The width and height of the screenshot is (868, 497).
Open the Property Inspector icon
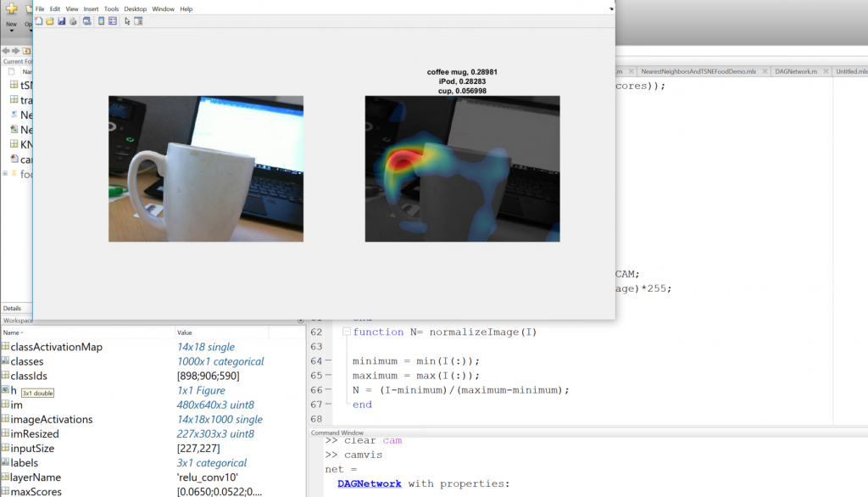point(138,21)
